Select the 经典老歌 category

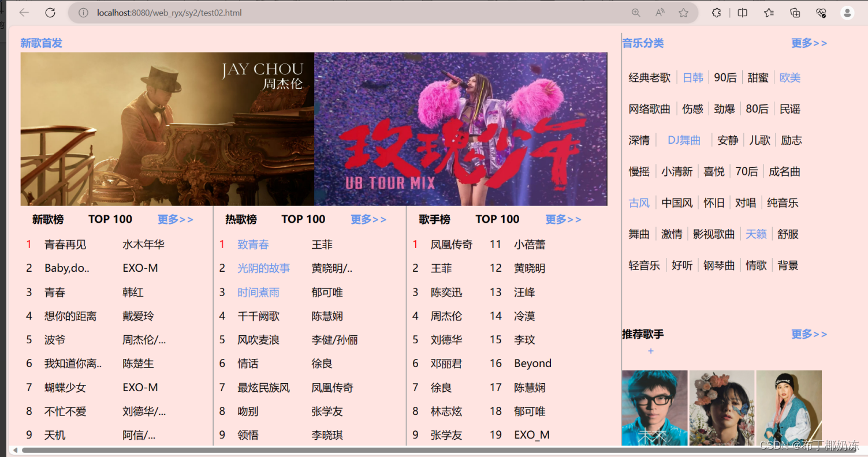coord(650,78)
